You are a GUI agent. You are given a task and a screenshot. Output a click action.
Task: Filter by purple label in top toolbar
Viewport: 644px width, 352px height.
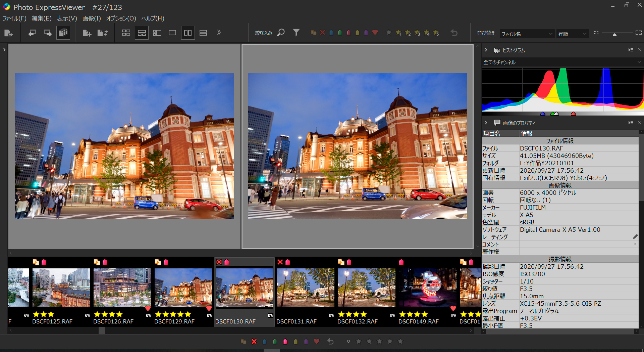click(x=366, y=33)
